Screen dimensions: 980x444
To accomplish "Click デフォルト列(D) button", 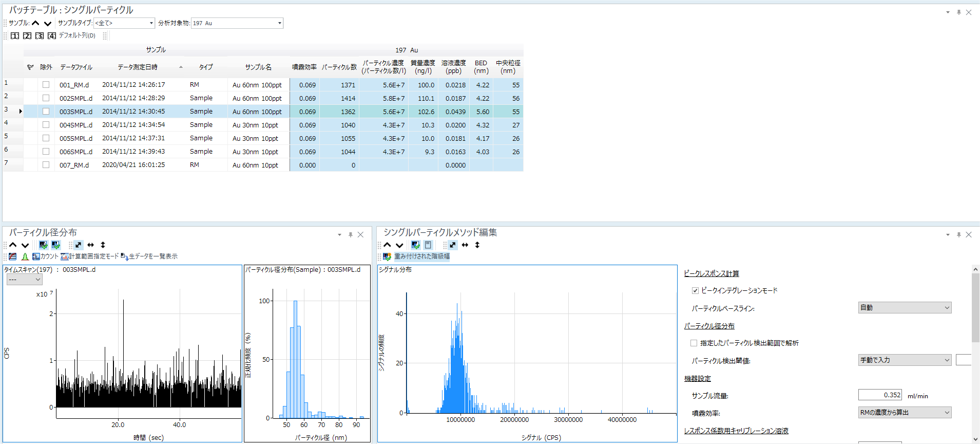I will pos(77,35).
